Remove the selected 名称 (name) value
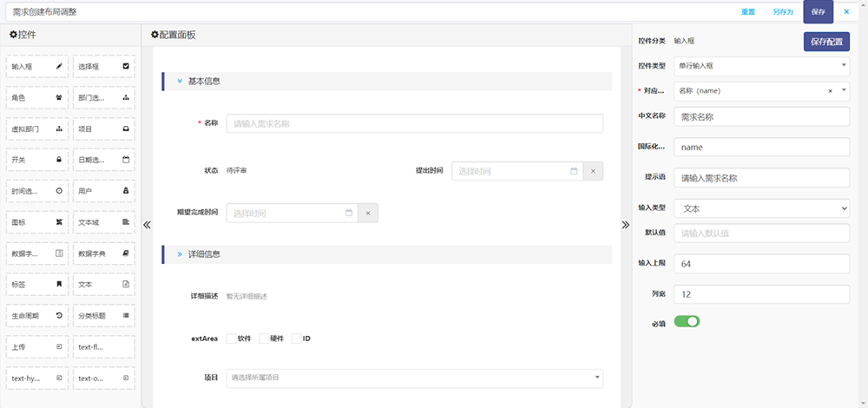Screen dimensions: 868x408 830,91
